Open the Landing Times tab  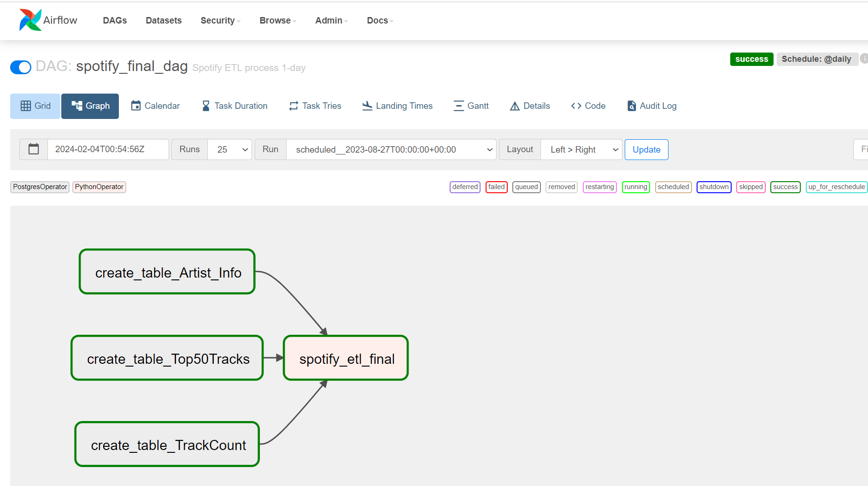[398, 106]
